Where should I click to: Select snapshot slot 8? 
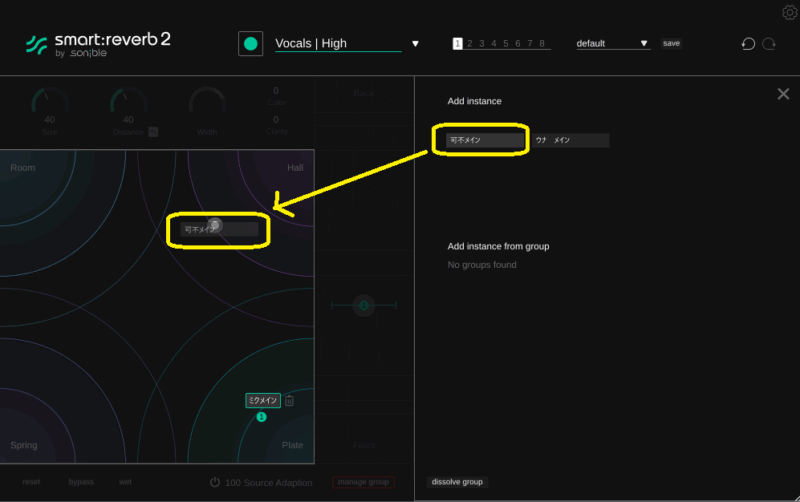(x=542, y=44)
